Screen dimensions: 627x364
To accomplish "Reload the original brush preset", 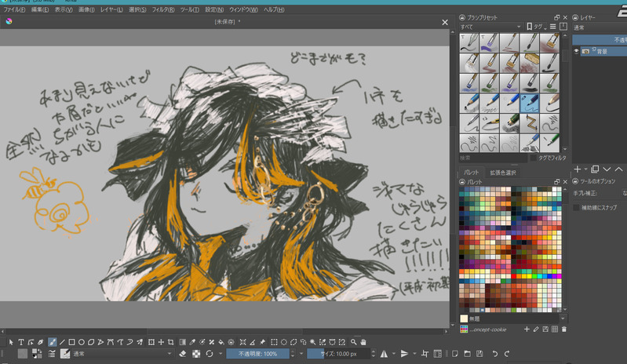I will coord(210,354).
